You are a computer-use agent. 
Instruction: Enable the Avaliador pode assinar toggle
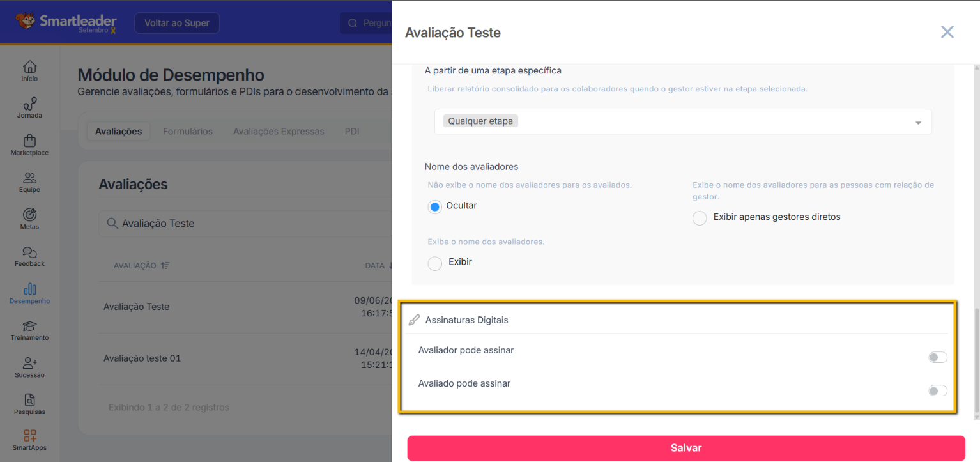coord(937,357)
